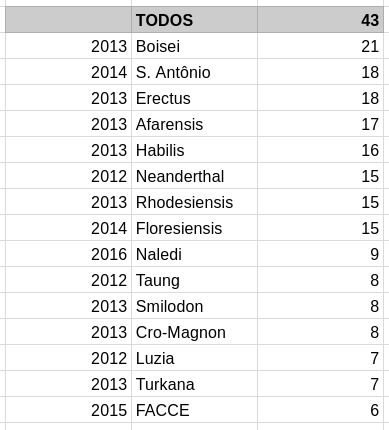389x430 pixels.
Task: Select the 2015 year cell beside FACCE
Action: coord(68,410)
